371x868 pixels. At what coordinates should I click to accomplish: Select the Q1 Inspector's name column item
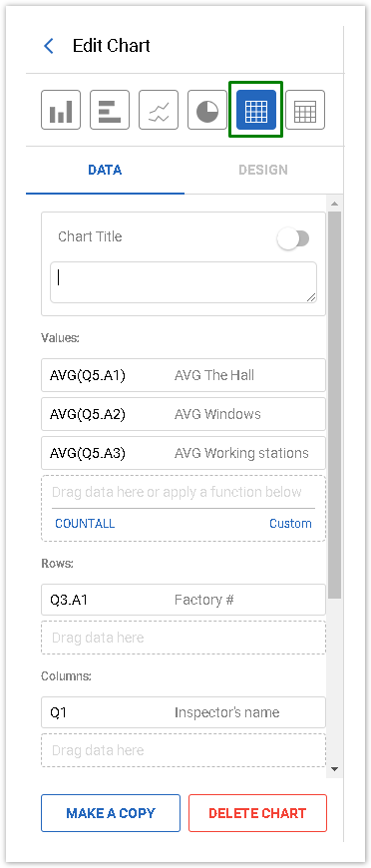[x=184, y=712]
